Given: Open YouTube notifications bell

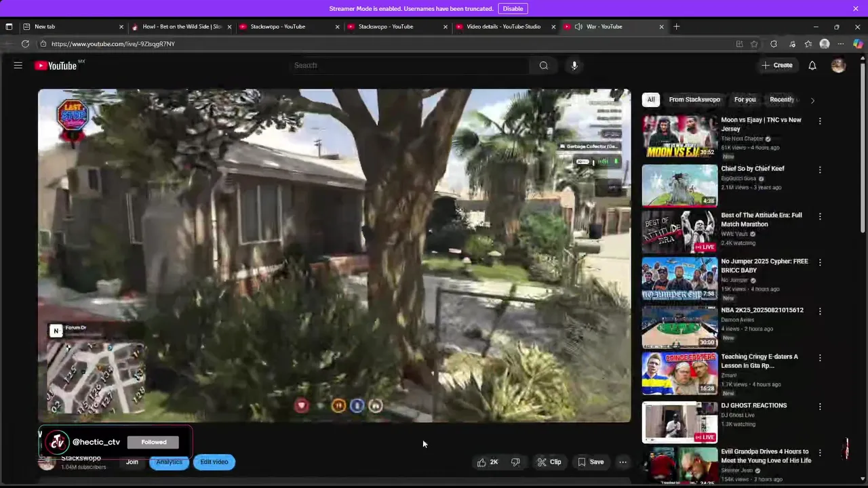Looking at the screenshot, I should tap(812, 65).
